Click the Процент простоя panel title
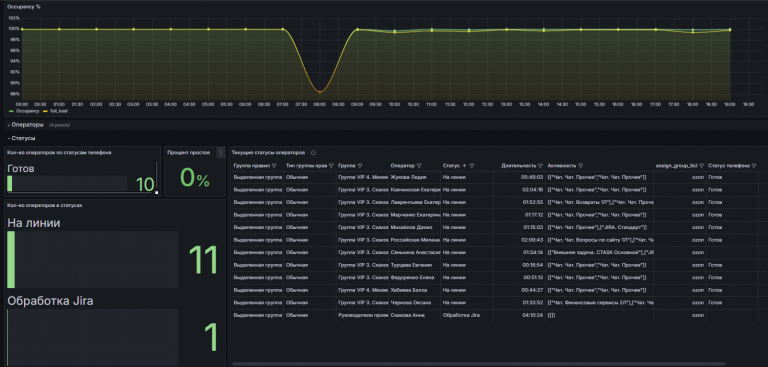Image resolution: width=768 pixels, height=367 pixels. 189,153
